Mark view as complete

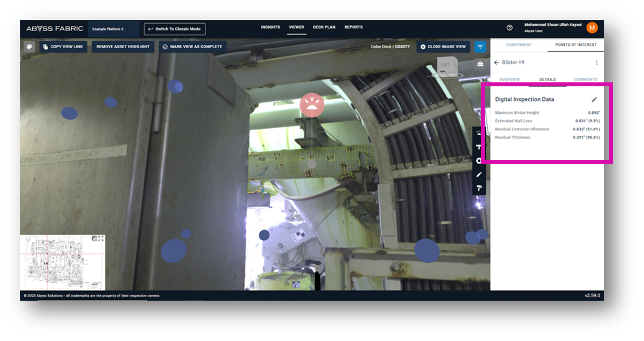(193, 47)
